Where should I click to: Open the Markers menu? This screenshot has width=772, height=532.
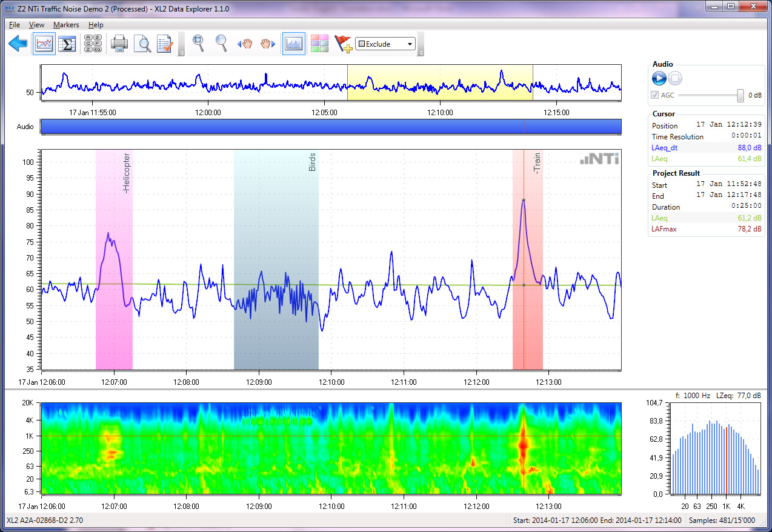[66, 25]
